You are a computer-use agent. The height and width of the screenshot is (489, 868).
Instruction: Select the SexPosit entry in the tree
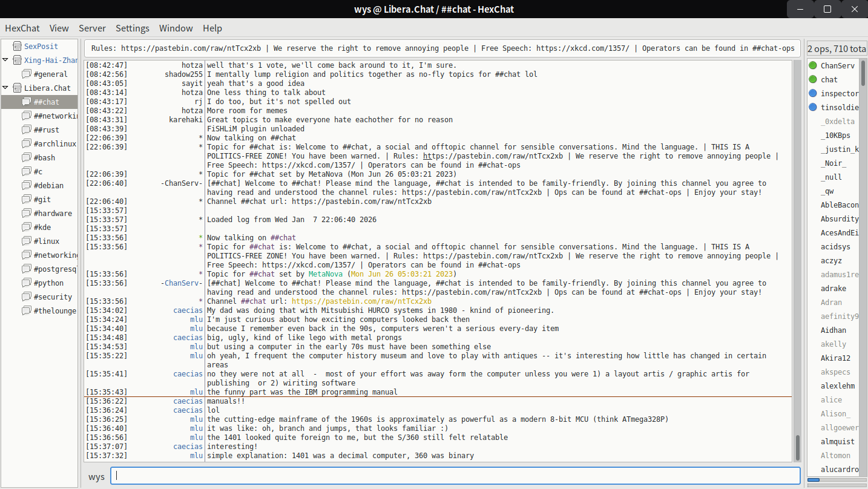point(41,46)
